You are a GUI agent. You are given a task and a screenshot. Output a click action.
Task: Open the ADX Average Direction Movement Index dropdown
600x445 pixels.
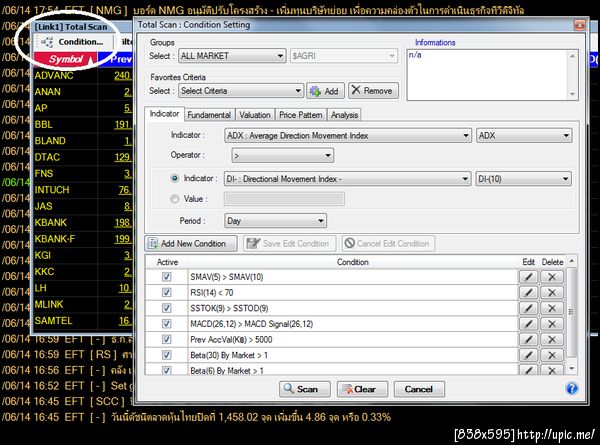click(x=347, y=135)
